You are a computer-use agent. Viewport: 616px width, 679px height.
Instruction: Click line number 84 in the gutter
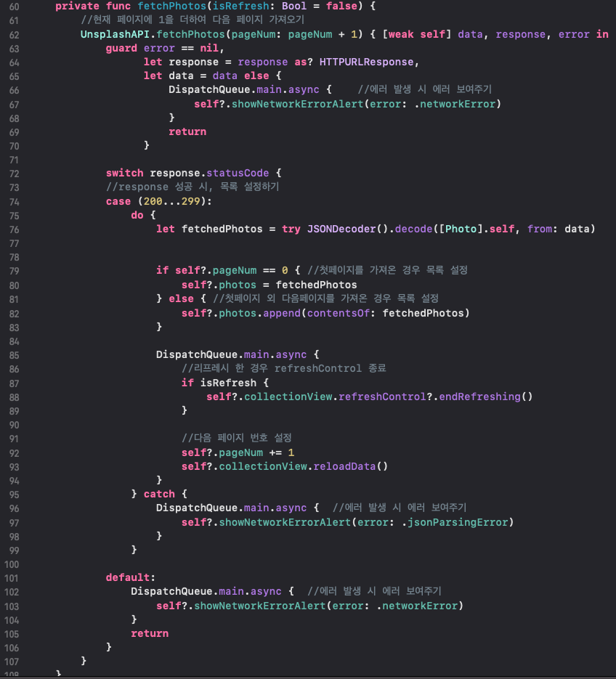(15, 341)
